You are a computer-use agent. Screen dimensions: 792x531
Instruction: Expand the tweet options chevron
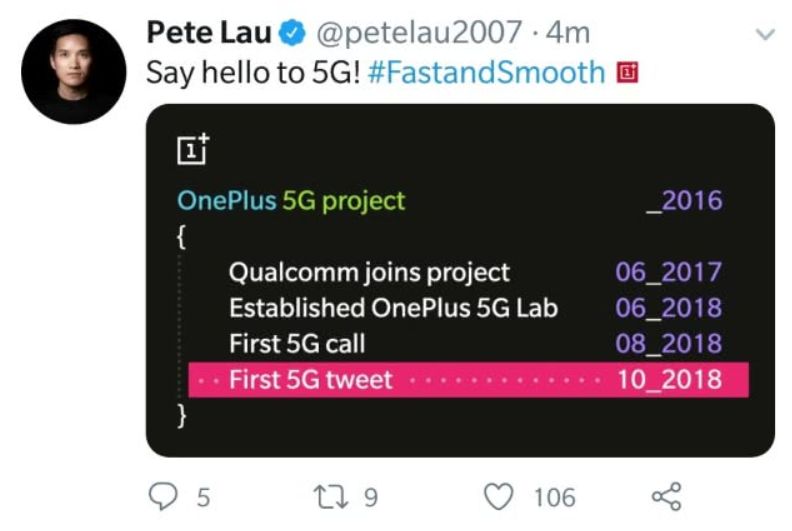point(765,34)
